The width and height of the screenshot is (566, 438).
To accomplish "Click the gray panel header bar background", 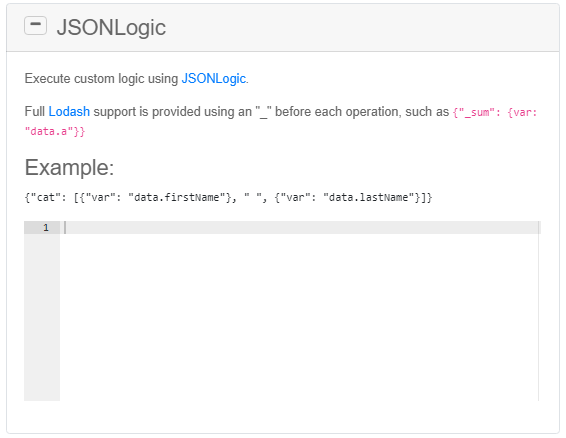I will pos(361,27).
